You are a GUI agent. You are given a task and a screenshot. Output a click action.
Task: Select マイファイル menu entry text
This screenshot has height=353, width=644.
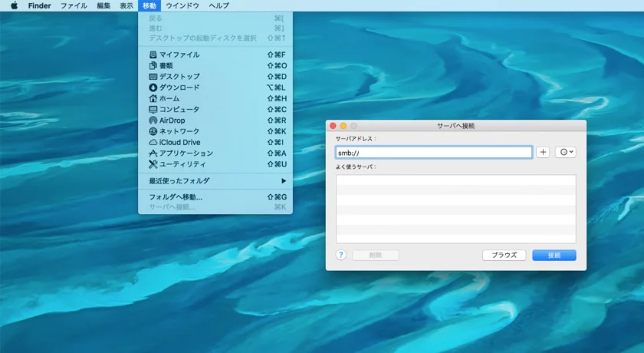179,54
